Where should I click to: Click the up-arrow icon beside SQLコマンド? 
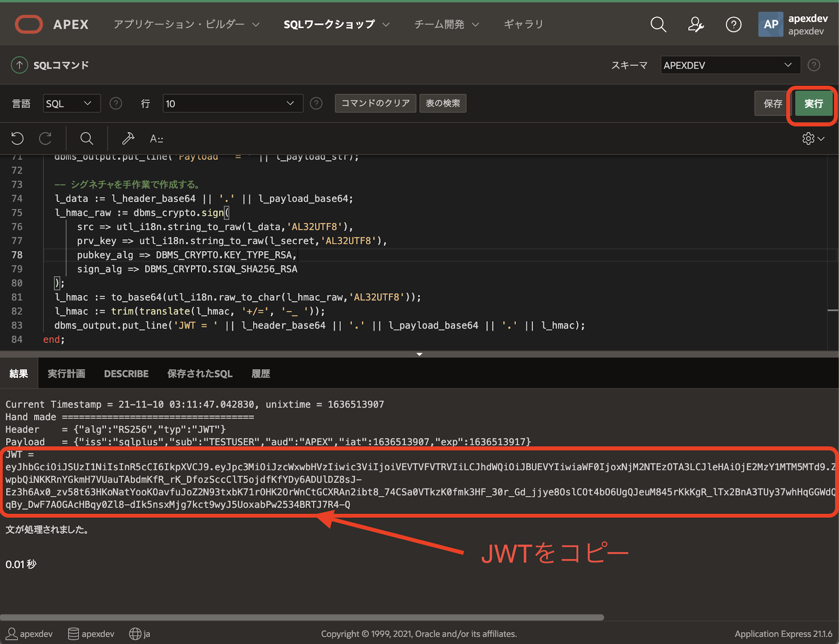coord(19,65)
